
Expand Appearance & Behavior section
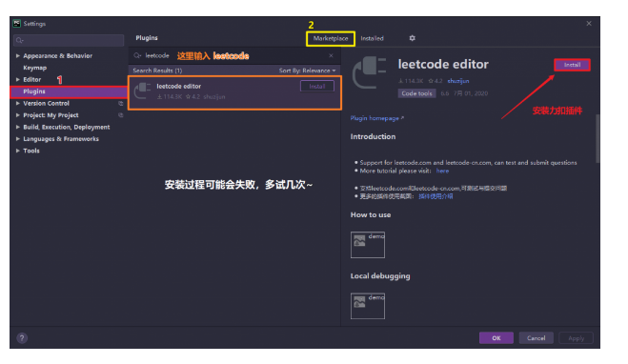coord(17,55)
